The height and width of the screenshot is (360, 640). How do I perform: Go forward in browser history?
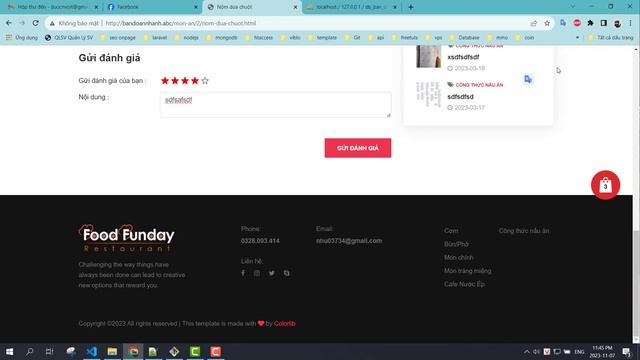(22, 23)
